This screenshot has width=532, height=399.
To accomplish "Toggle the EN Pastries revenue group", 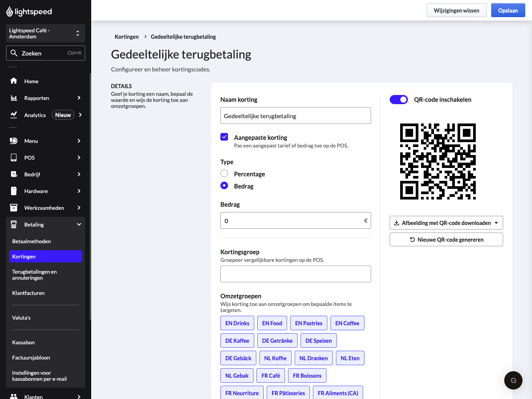I will 309,323.
